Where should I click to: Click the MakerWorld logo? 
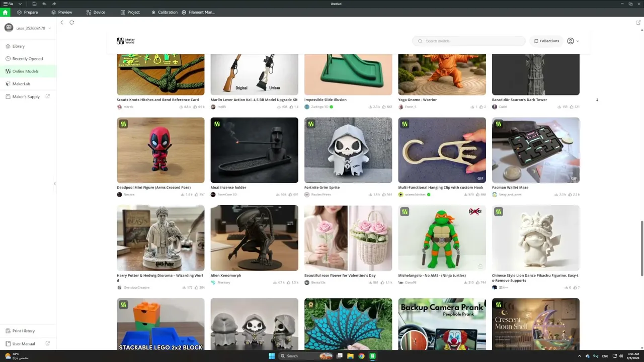tap(126, 41)
